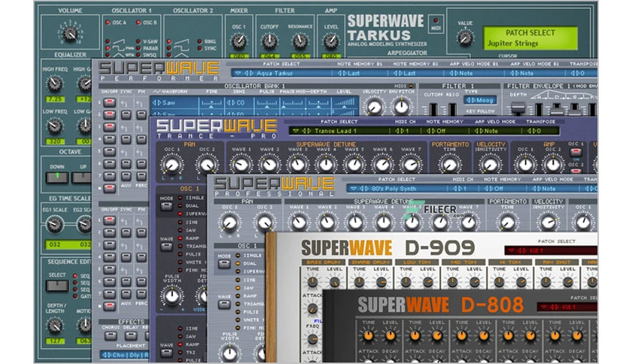Select the Bass Drum section header in D-909
The width and height of the screenshot is (629, 364).
tap(324, 262)
